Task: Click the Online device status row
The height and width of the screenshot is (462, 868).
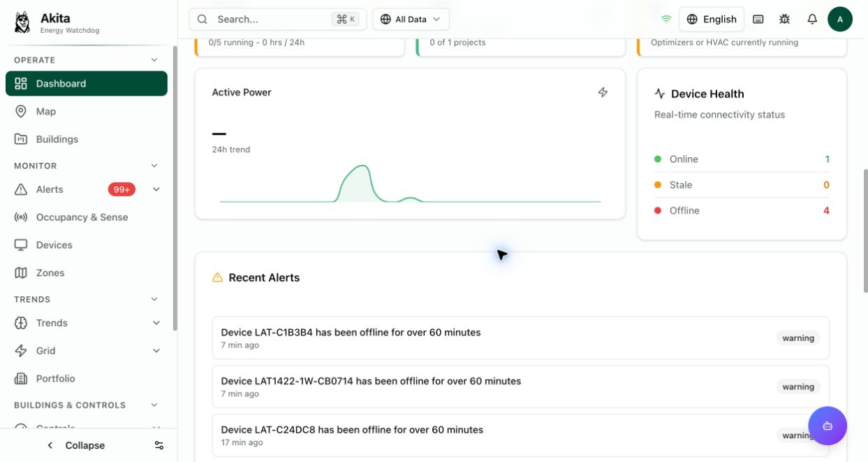Action: (742, 159)
